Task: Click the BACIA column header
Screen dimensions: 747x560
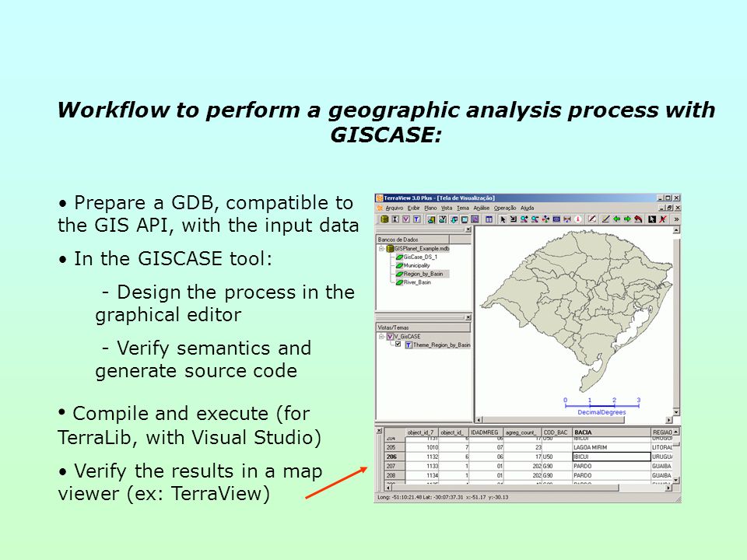Action: point(612,432)
